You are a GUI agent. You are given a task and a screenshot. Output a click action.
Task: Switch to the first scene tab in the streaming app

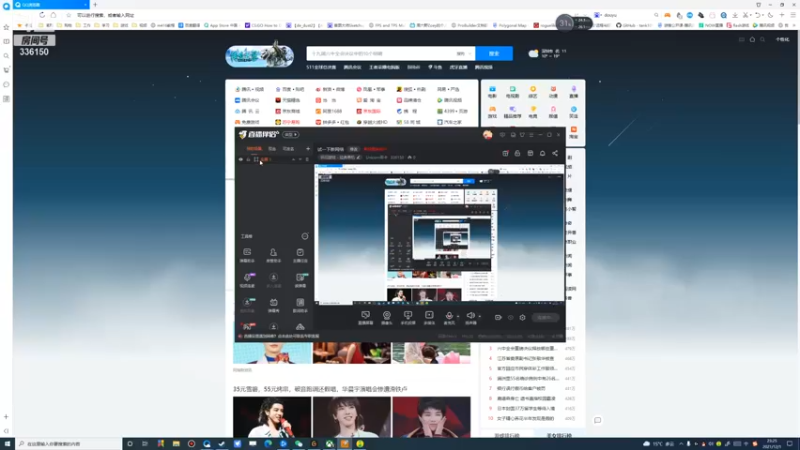[x=254, y=149]
